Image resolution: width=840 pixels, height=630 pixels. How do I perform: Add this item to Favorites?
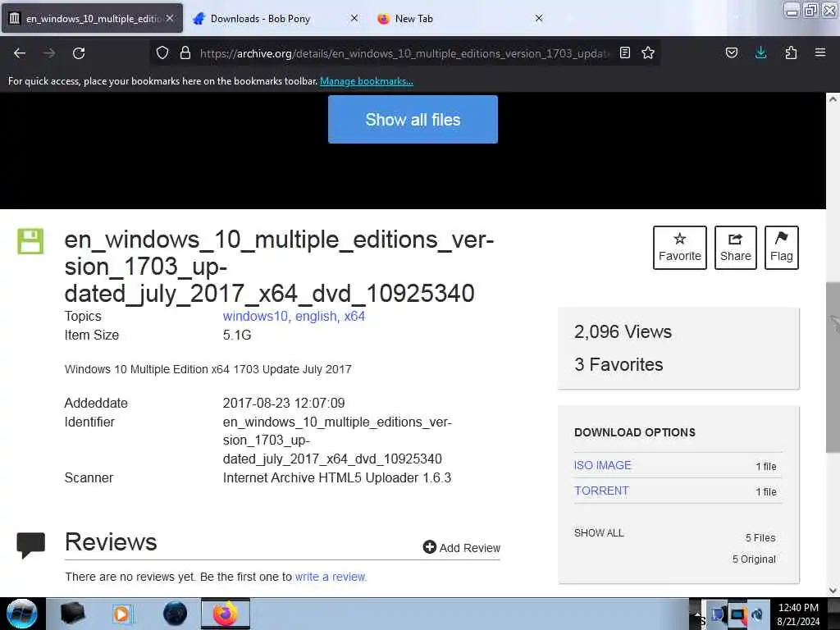679,248
